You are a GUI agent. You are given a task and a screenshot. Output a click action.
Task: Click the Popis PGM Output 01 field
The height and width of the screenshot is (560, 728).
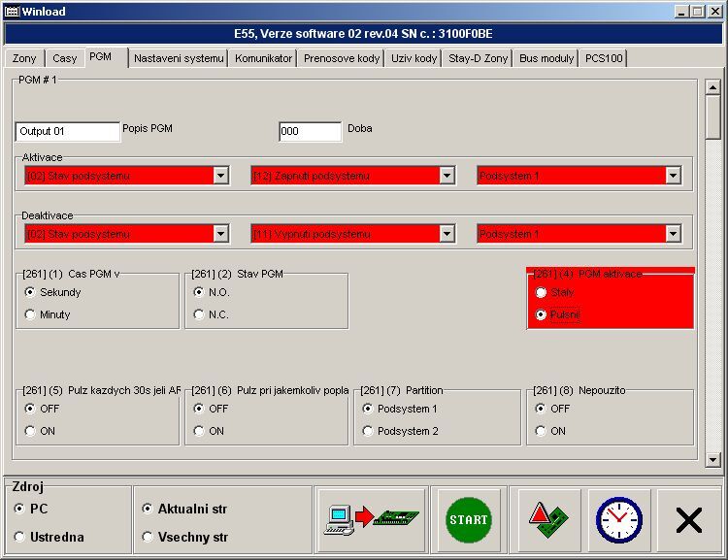point(67,131)
